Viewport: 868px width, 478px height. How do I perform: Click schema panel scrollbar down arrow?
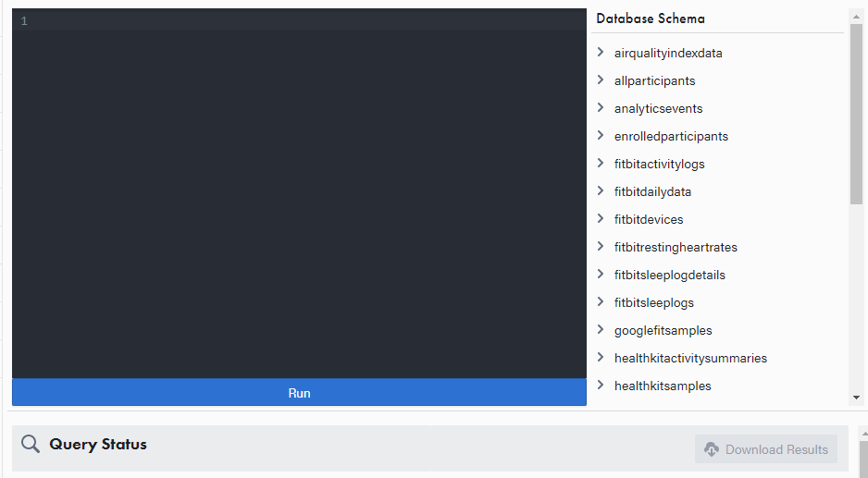pyautogui.click(x=856, y=398)
